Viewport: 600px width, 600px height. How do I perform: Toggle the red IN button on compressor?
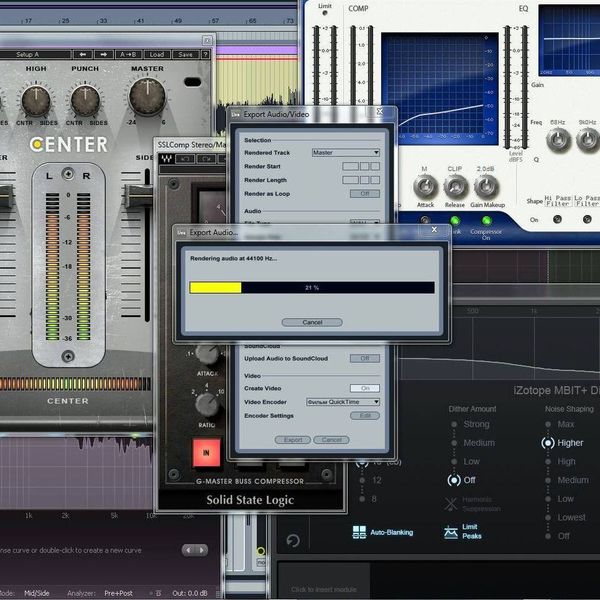(x=207, y=453)
